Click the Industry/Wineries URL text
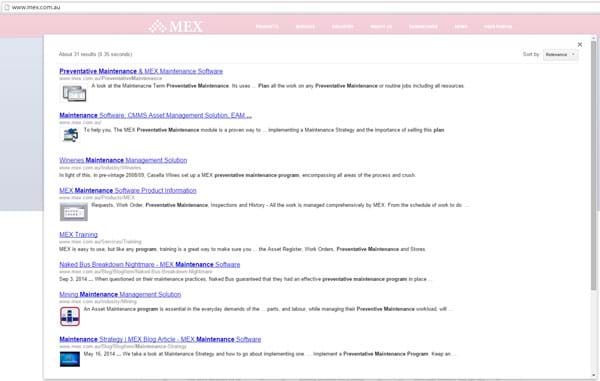The height and width of the screenshot is (381, 600). [x=100, y=168]
